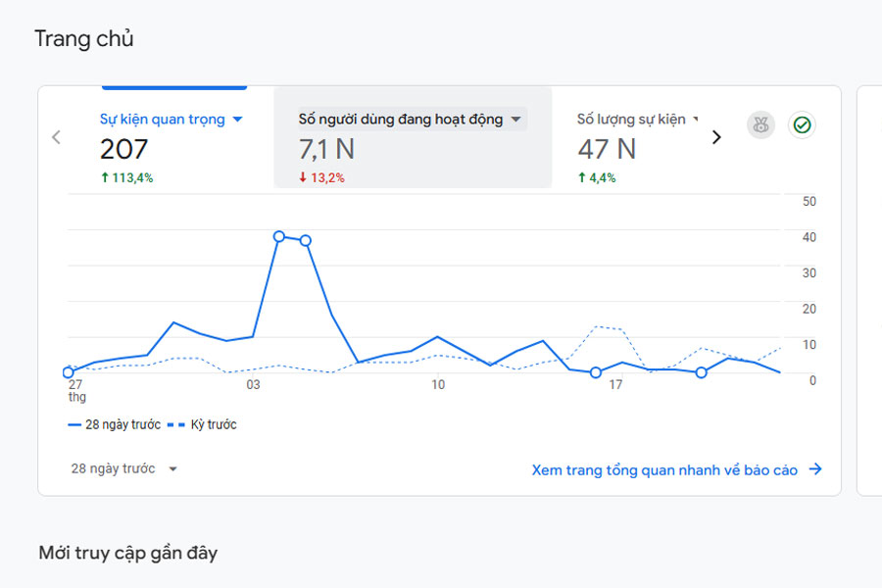Open the "28 ngày trước" date range selector
The height and width of the screenshot is (588, 882).
[123, 469]
